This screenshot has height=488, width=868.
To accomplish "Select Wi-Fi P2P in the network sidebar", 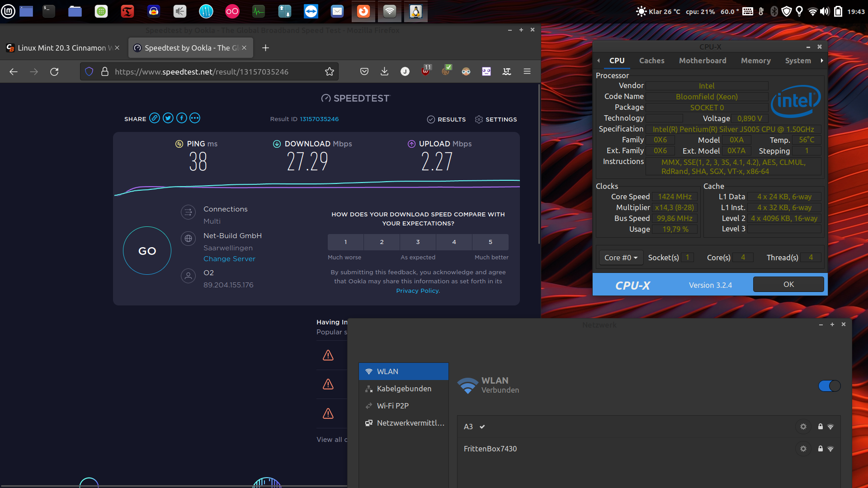I will (x=404, y=406).
